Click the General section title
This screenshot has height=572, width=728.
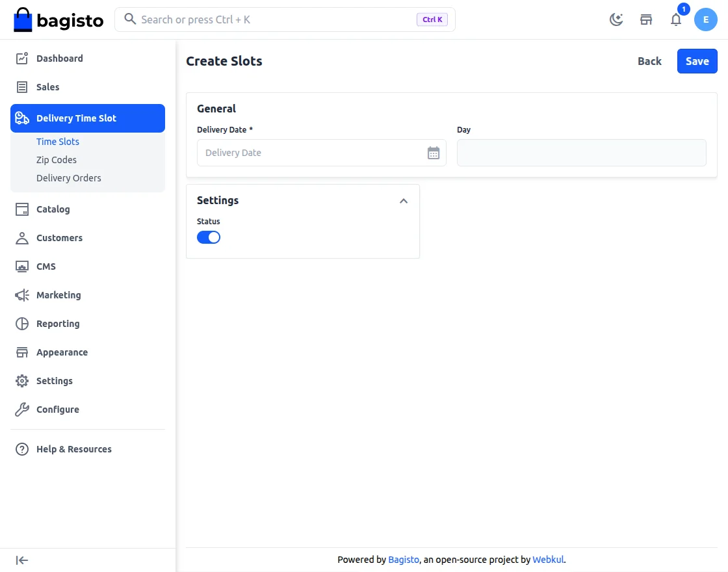[x=216, y=109]
